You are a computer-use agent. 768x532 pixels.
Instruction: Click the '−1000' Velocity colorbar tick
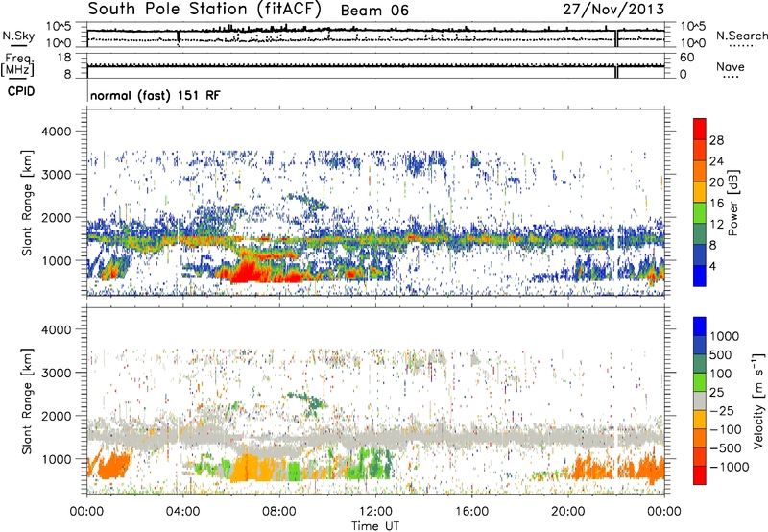(x=730, y=467)
